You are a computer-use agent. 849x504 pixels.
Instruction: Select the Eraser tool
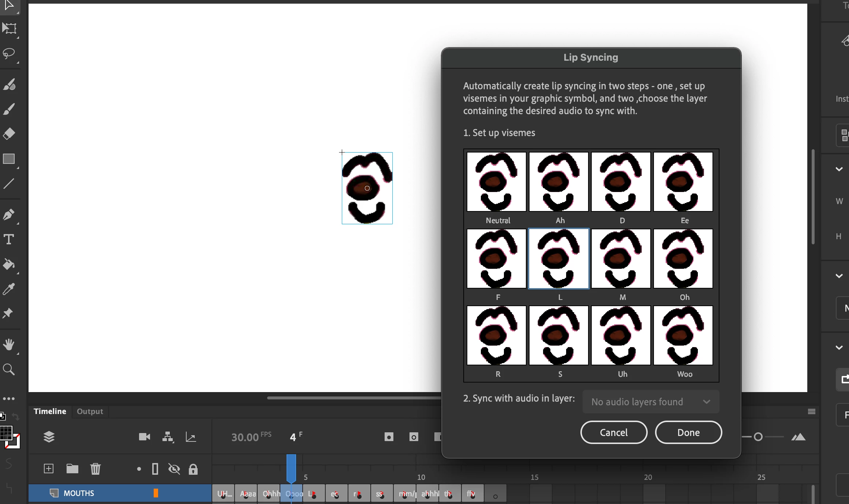tap(9, 133)
